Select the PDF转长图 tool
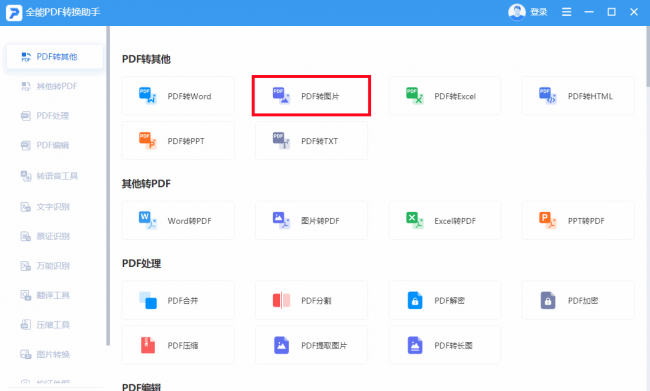This screenshot has width=650, height=391. coord(445,345)
